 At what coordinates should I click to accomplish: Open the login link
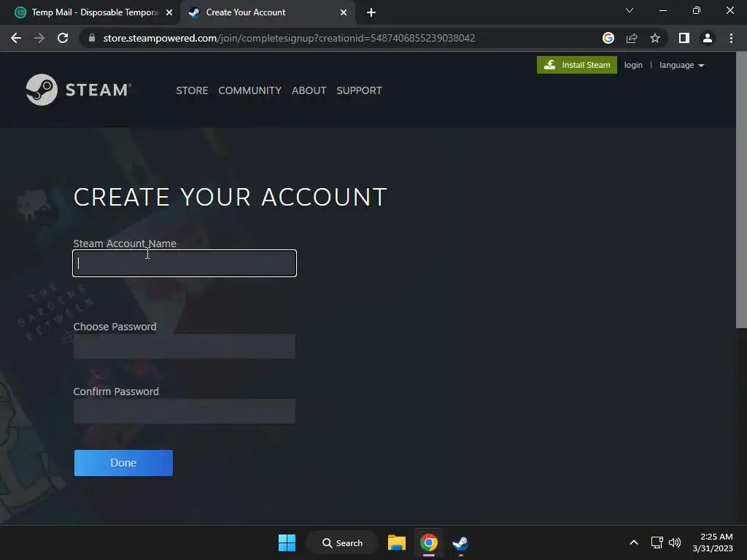(633, 65)
